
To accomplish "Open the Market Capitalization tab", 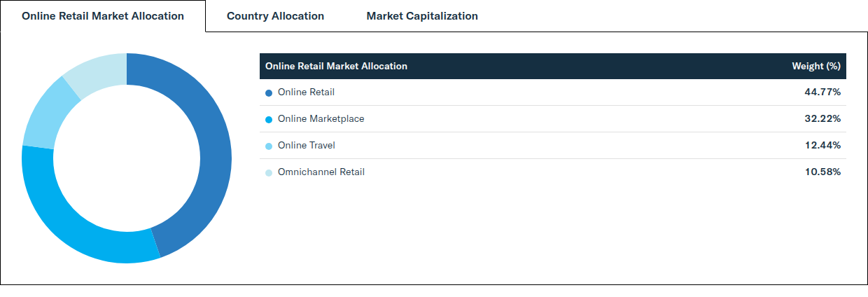I will pyautogui.click(x=422, y=15).
